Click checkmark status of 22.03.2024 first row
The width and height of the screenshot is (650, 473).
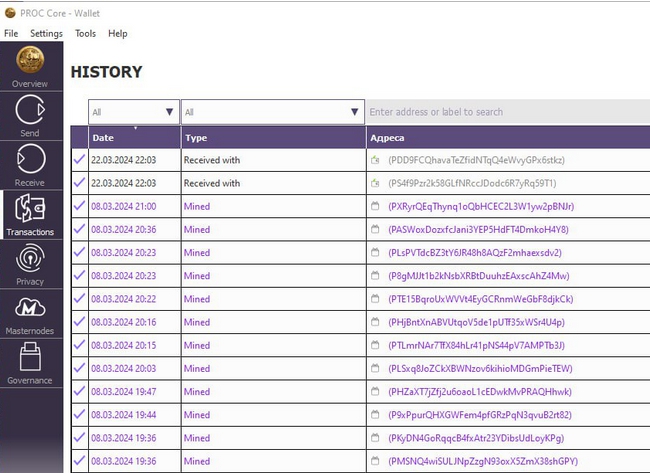(x=79, y=159)
